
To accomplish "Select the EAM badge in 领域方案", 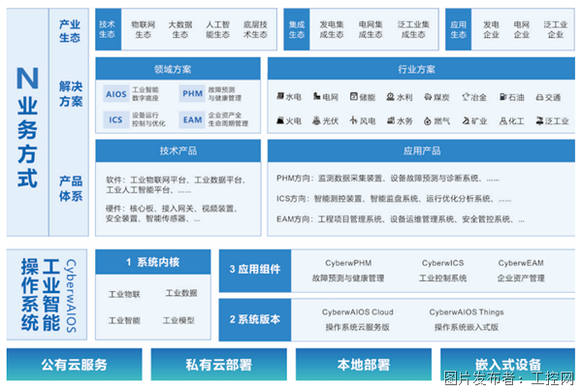I will click(192, 119).
